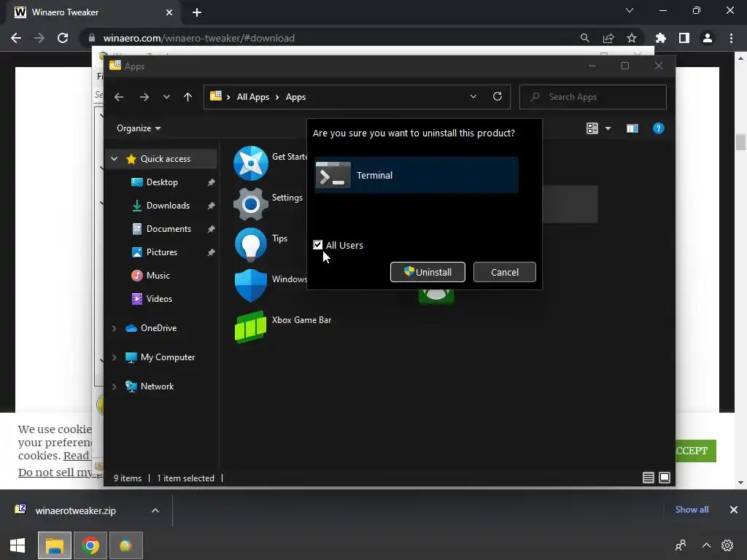Click the Search Apps field

coord(592,97)
